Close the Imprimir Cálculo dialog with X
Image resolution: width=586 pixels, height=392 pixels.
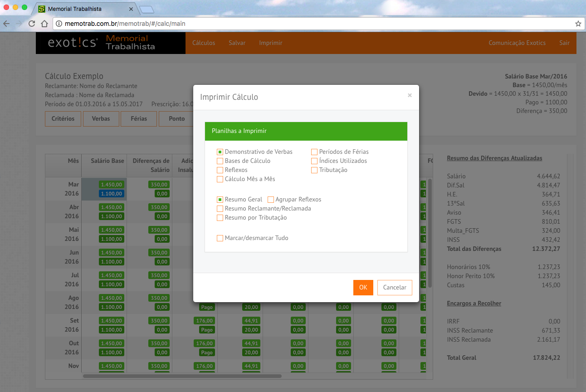pyautogui.click(x=410, y=95)
